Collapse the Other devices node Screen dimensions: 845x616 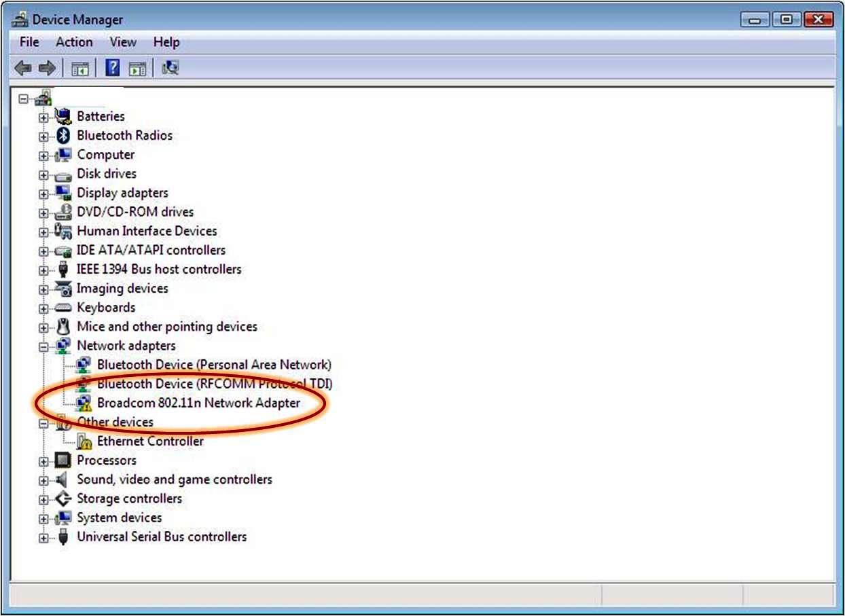[x=43, y=422]
